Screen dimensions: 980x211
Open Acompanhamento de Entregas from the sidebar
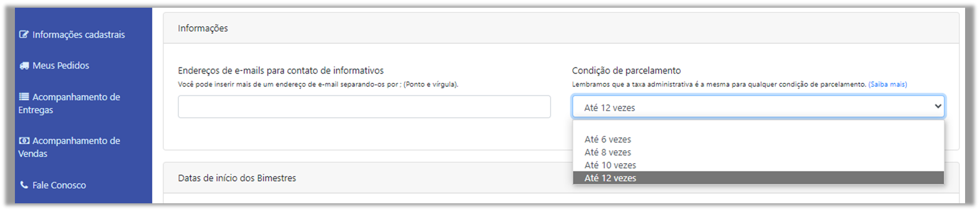tap(69, 103)
